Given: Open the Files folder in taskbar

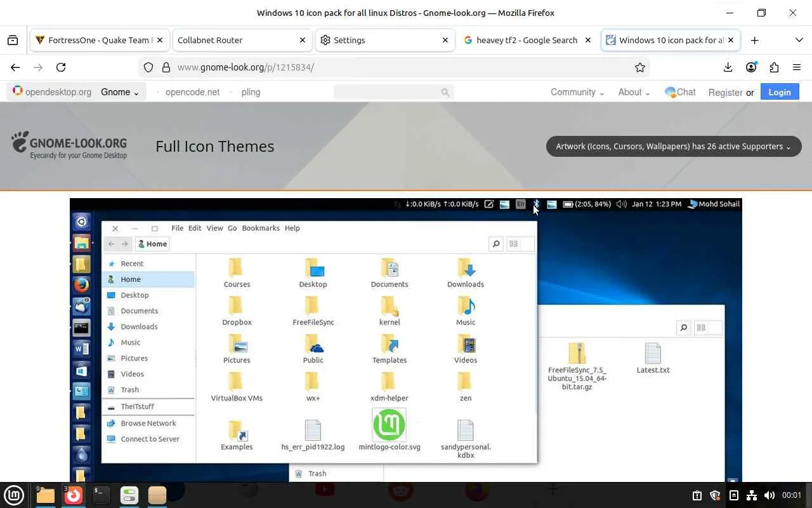Looking at the screenshot, I should tap(45, 495).
